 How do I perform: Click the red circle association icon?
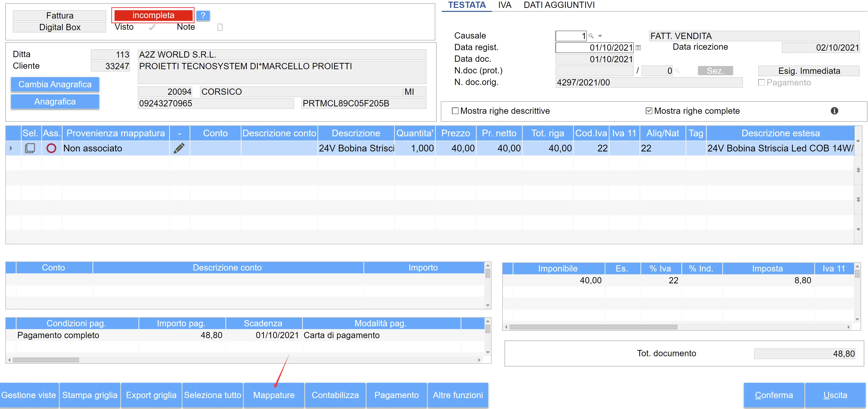(51, 148)
